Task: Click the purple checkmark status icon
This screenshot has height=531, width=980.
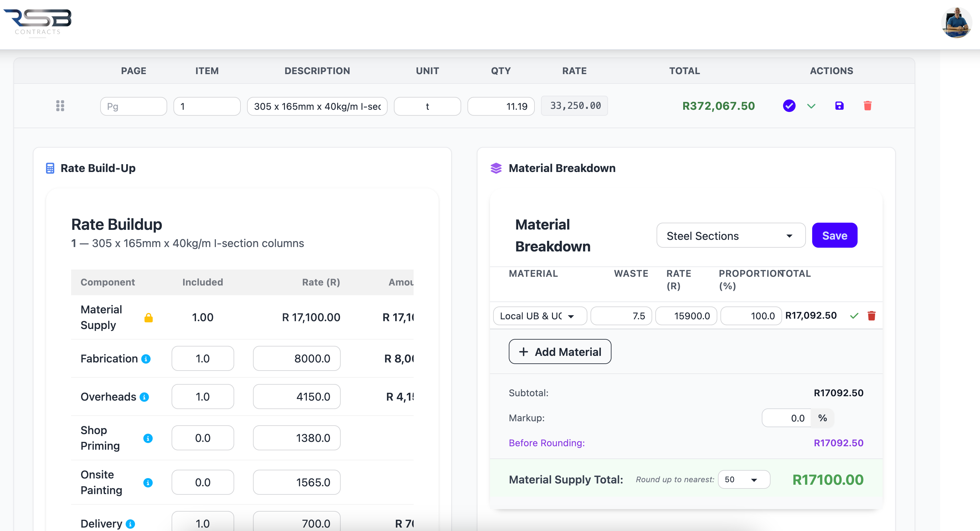Action: (789, 106)
